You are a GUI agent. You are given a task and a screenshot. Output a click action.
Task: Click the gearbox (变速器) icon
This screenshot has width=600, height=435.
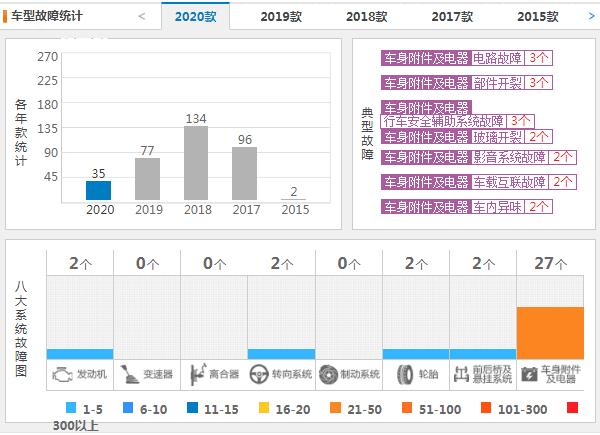coord(130,374)
